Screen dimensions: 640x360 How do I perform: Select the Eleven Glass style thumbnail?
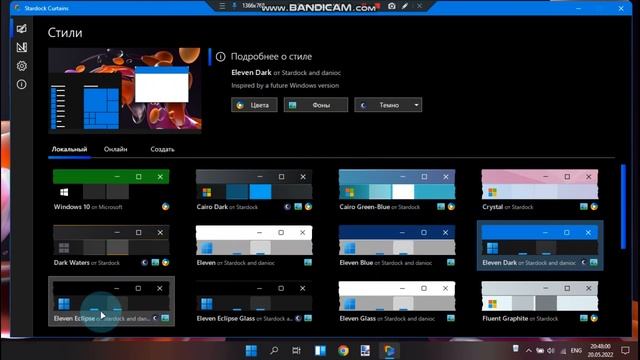[x=397, y=297]
